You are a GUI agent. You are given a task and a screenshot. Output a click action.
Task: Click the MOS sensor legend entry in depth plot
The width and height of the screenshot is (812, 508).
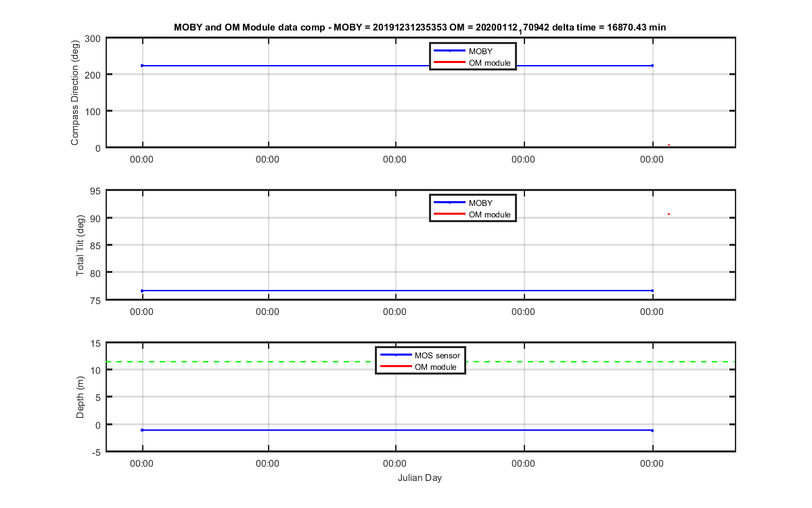coord(420,355)
